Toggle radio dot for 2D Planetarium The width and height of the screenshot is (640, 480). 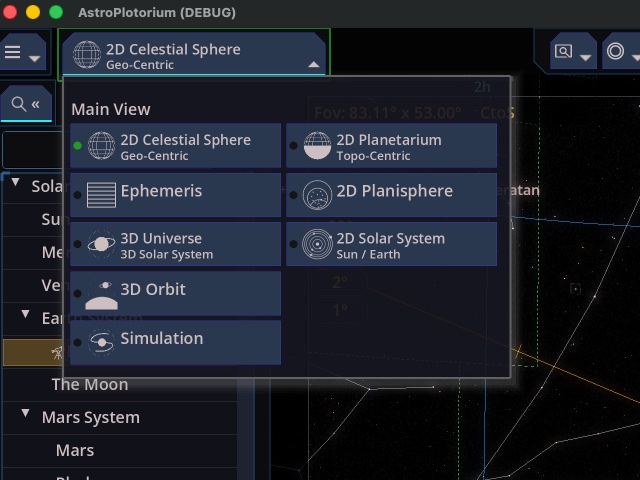click(x=293, y=146)
